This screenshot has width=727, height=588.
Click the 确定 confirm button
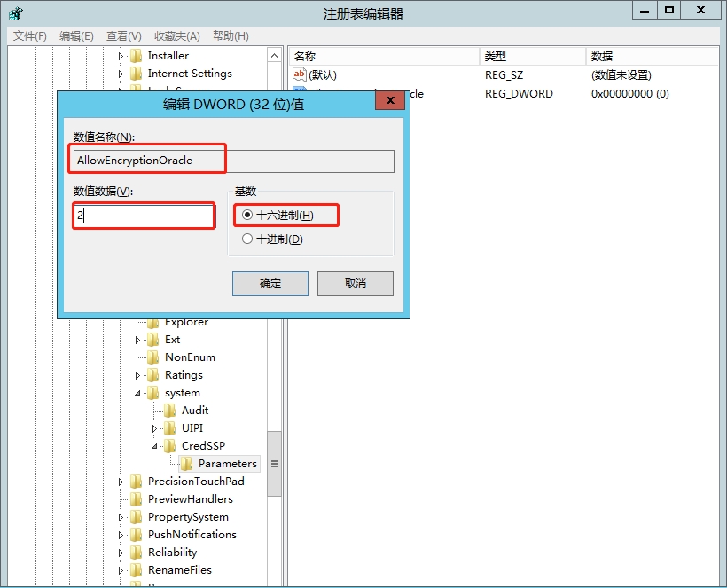click(x=270, y=284)
